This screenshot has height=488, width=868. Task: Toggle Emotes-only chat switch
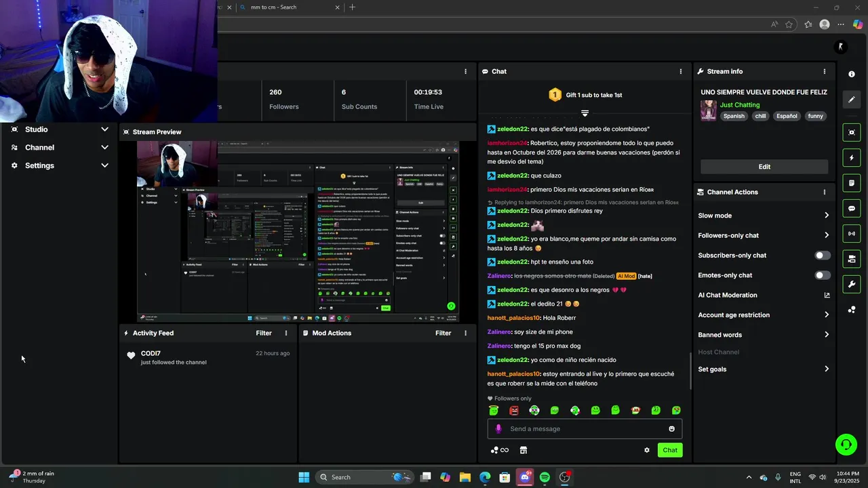(822, 275)
